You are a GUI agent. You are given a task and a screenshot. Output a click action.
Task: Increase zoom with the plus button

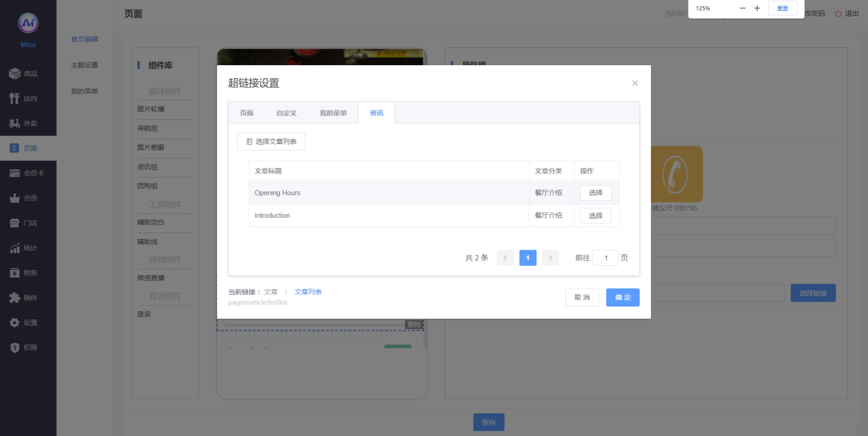point(757,8)
